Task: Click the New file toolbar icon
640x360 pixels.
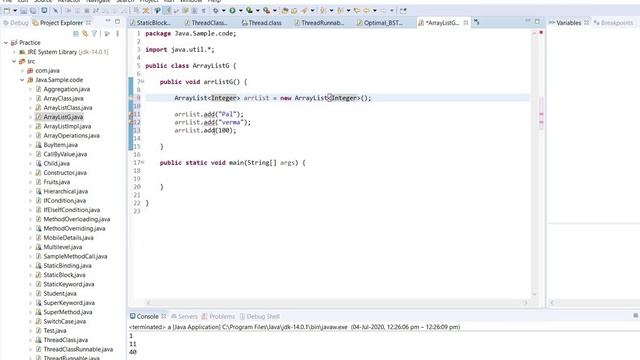Action: click(7, 11)
